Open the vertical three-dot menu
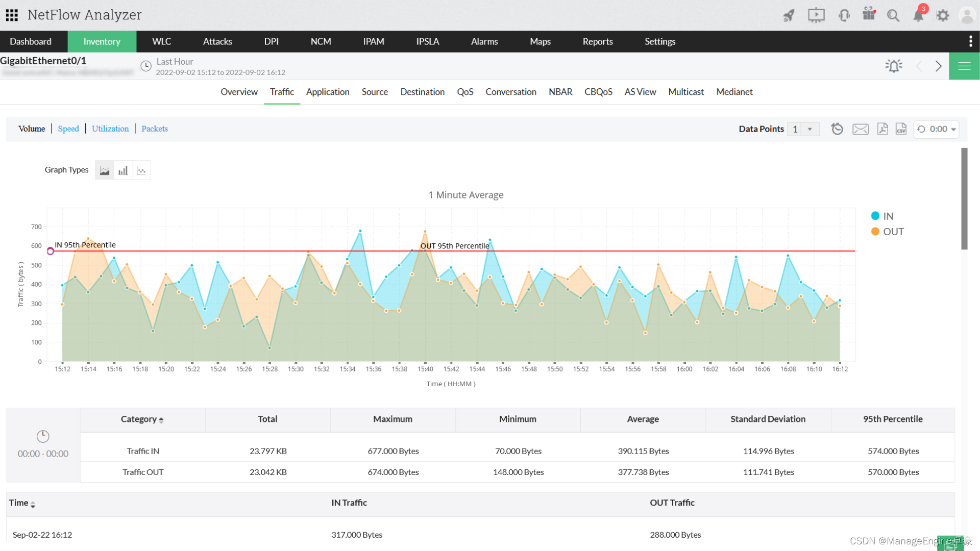Viewport: 980px width, 551px height. (970, 41)
